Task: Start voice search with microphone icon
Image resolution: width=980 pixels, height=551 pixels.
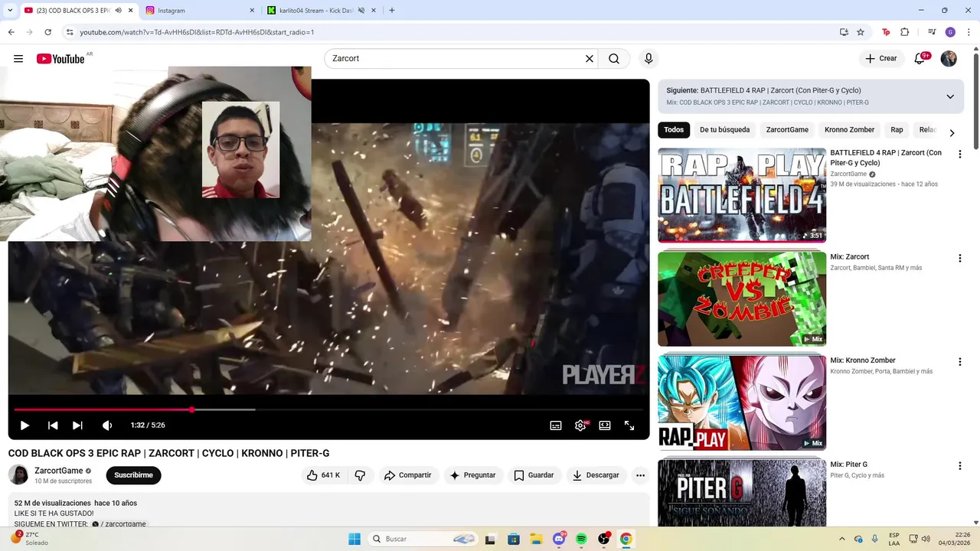Action: pos(648,59)
